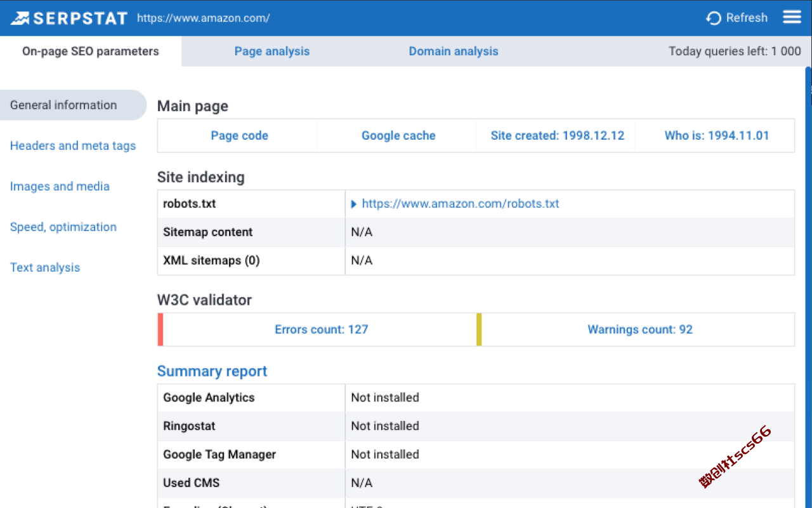Image resolution: width=812 pixels, height=508 pixels.
Task: Open the Page code link
Action: point(239,136)
